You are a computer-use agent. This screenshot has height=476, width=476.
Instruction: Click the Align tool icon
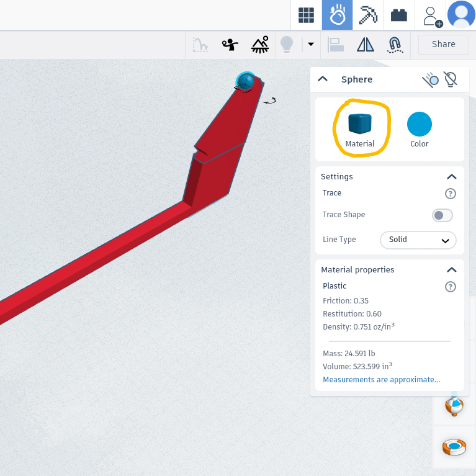336,45
